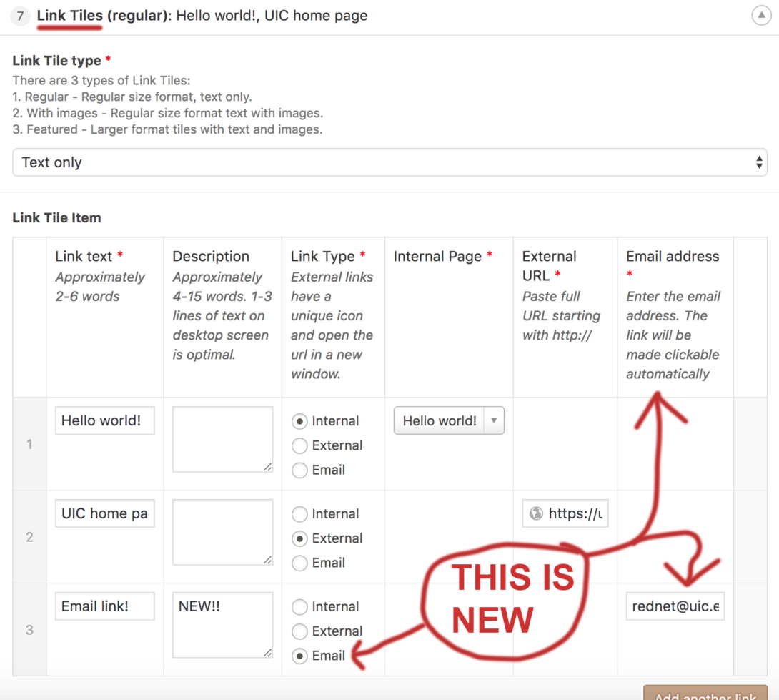The width and height of the screenshot is (779, 700).
Task: Click the required-field asterisk next to Link Tile type
Action: tap(108, 60)
